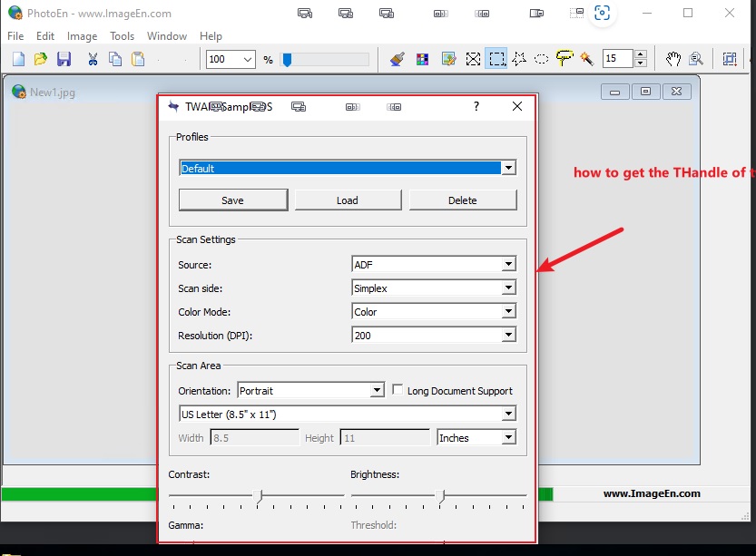Click the zoom slider handle in toolbar
This screenshot has width=756, height=556.
[x=287, y=60]
